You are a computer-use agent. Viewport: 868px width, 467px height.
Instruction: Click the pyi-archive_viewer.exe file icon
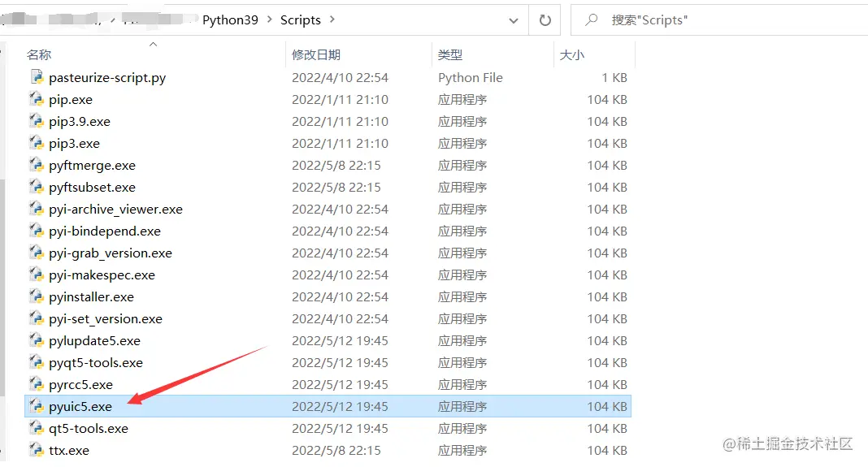[x=37, y=209]
